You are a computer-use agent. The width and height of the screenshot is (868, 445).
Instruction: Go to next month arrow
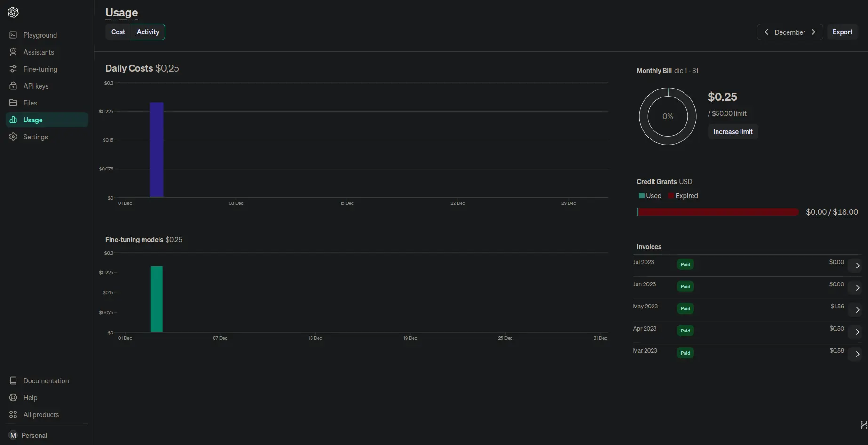(813, 32)
